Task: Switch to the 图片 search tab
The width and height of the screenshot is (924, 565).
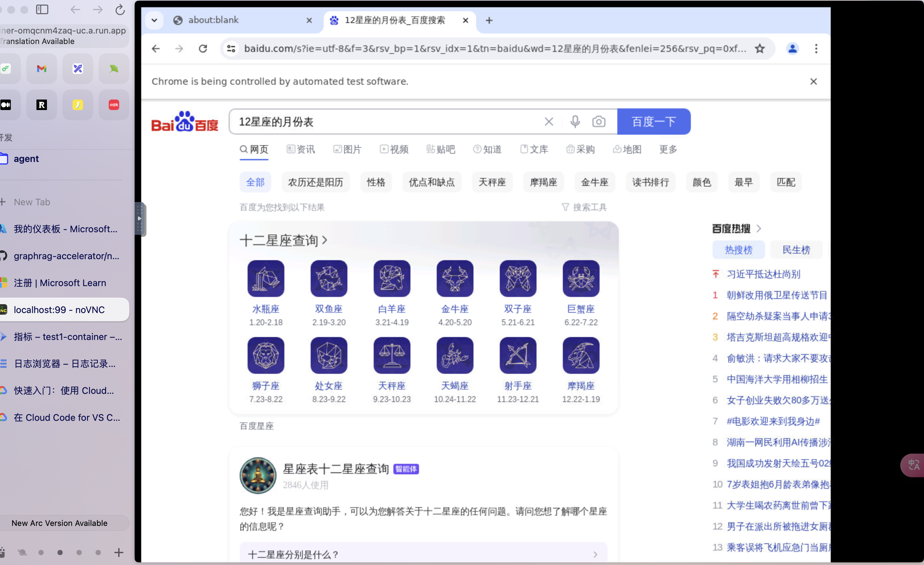Action: tap(347, 149)
